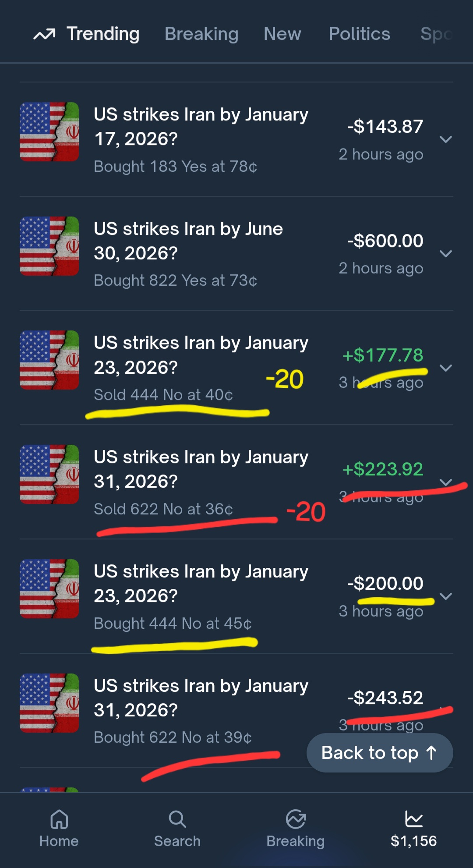Expand the -$143.87 trade details chevron
Viewport: 473px width, 868px height.
(445, 139)
